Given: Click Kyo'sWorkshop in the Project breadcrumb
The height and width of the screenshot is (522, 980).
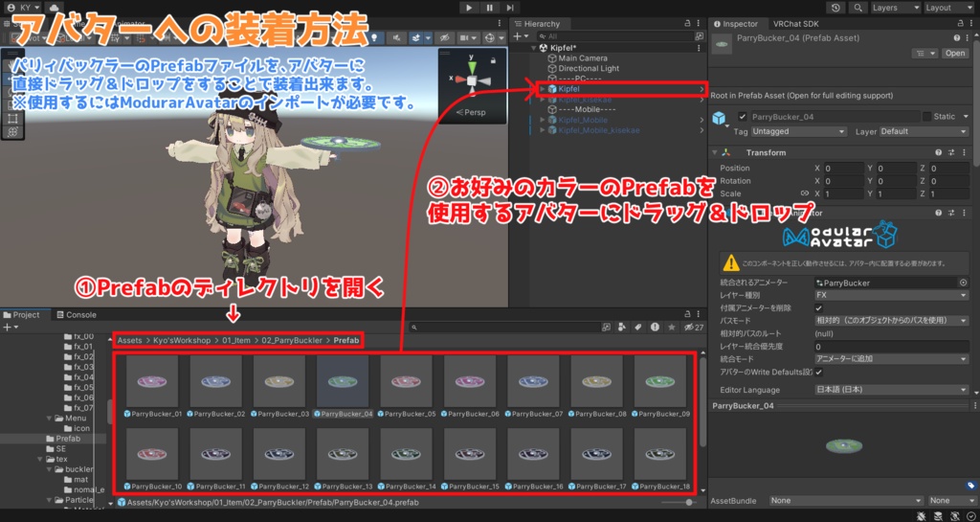Looking at the screenshot, I should click(182, 340).
